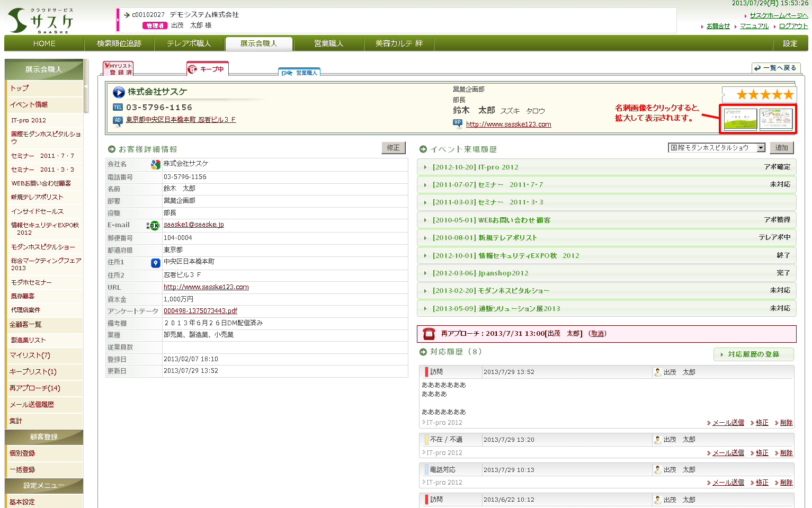The height and width of the screenshot is (508, 812).
Task: Expand the [2010-08-01] 新規テレアポリスト row
Action: 484,238
